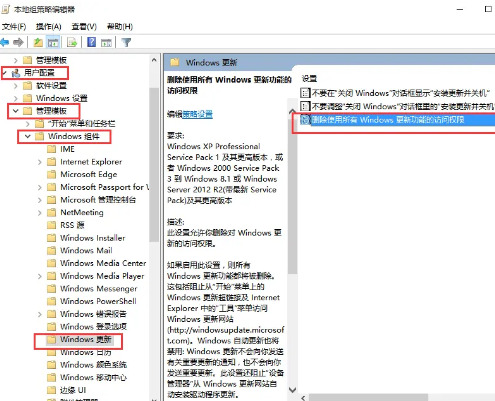Select the Windows Mail tree item
This screenshot has width=495, height=401.
point(86,250)
